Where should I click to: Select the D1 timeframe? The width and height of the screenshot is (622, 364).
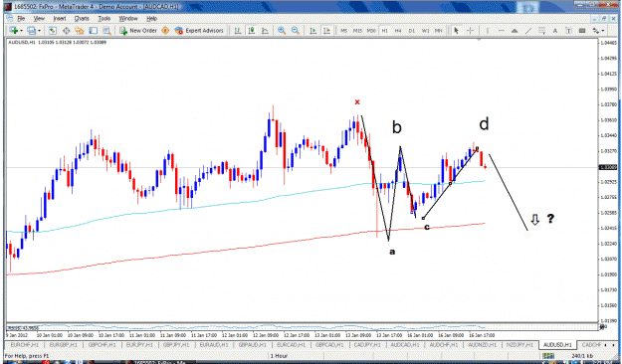(x=411, y=31)
